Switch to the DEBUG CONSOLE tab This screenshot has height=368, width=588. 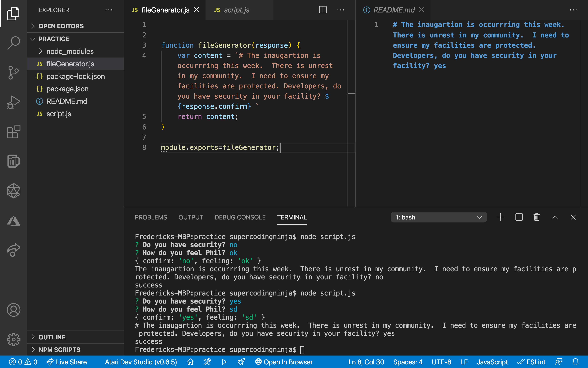pyautogui.click(x=240, y=217)
